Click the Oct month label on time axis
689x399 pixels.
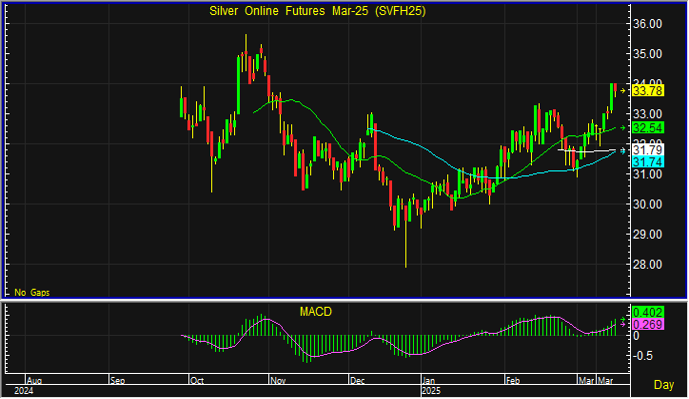point(196,381)
